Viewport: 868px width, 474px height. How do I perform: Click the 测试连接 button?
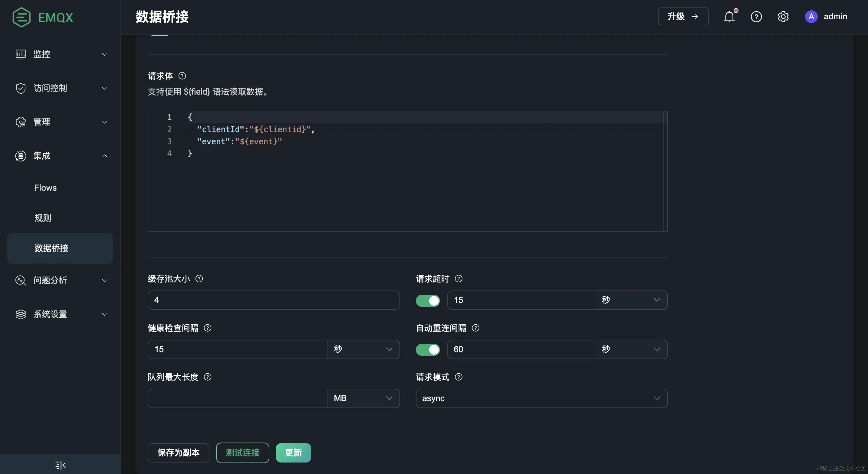[x=242, y=453]
